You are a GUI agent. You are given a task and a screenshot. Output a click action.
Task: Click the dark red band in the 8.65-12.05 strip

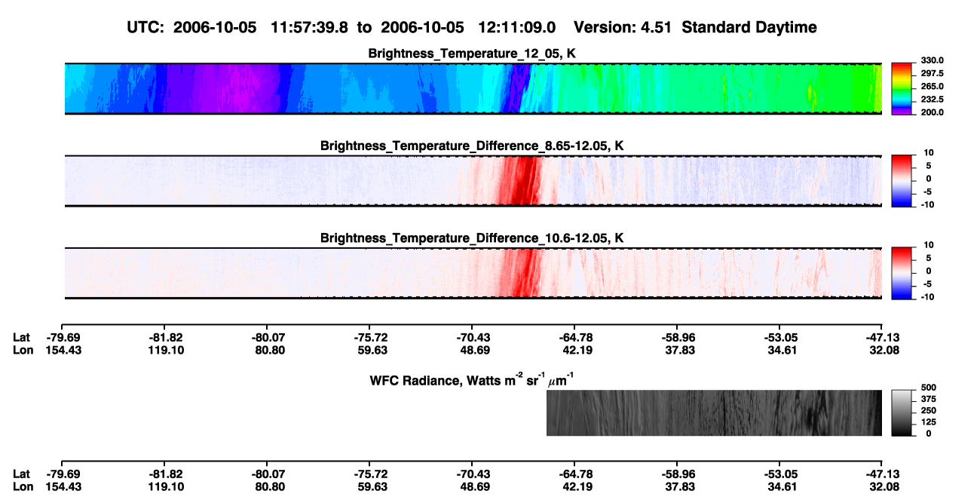point(519,180)
